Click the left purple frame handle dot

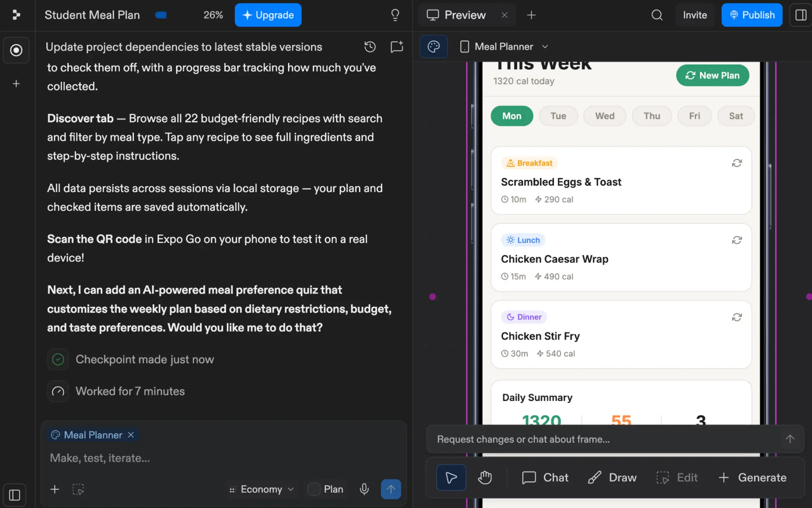(x=432, y=297)
